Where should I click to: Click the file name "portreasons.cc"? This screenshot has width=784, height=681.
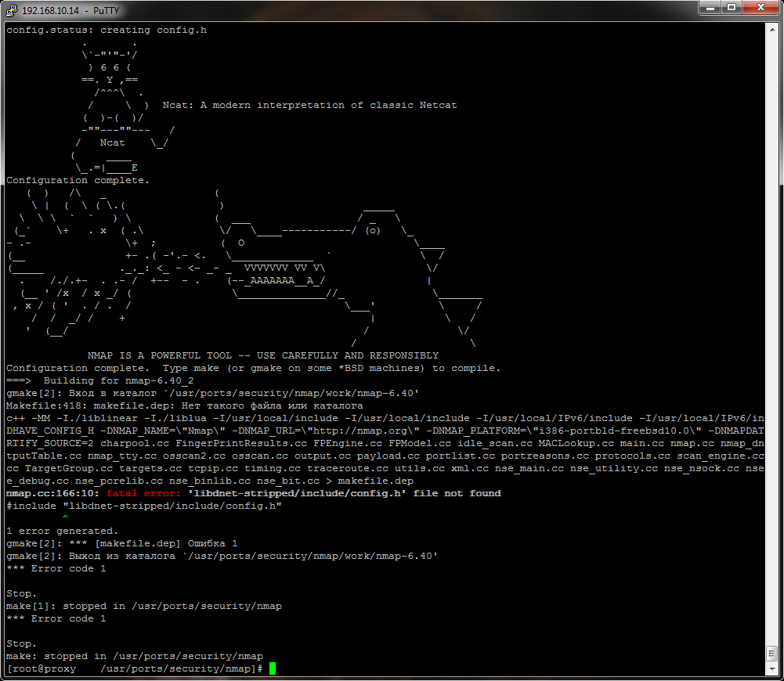545,456
